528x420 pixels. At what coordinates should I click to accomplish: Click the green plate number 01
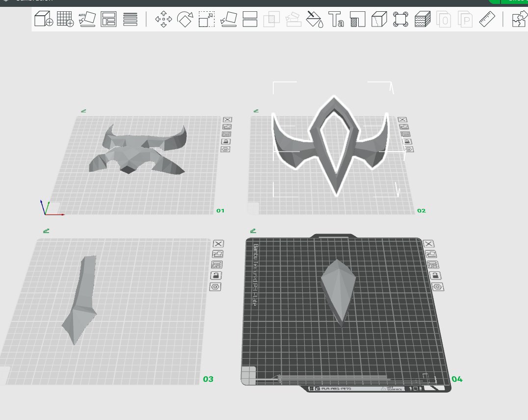[x=220, y=211]
